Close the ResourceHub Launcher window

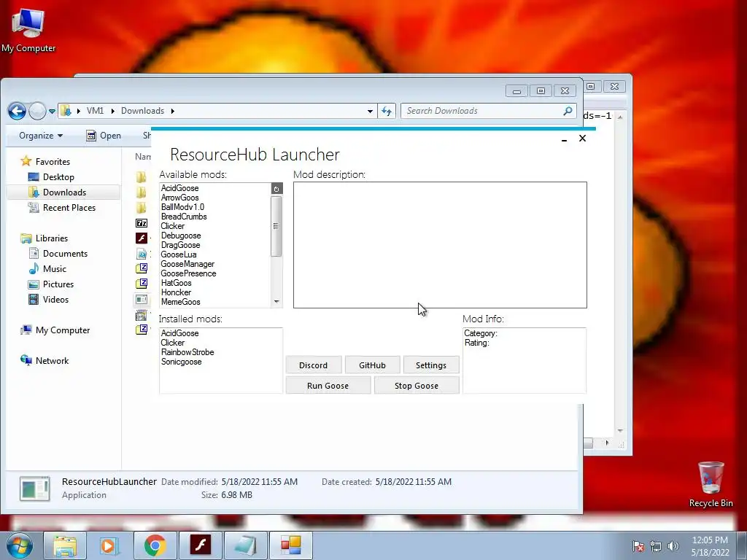582,138
